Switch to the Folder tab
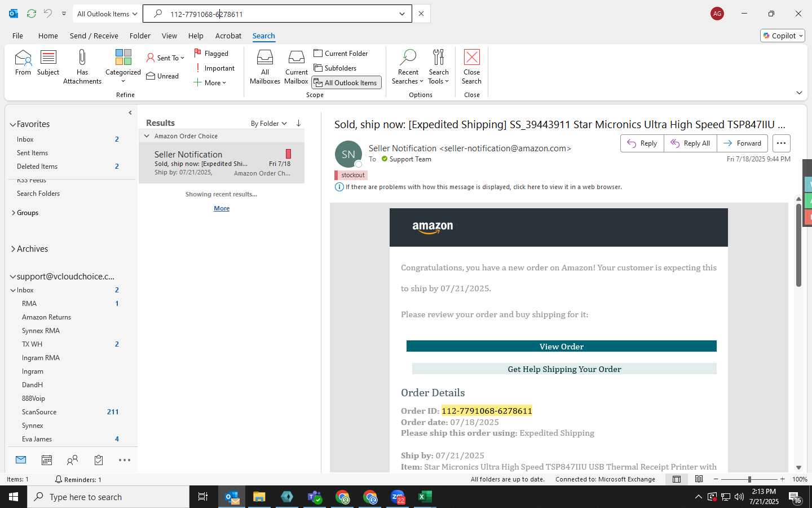The height and width of the screenshot is (508, 812). coord(140,36)
